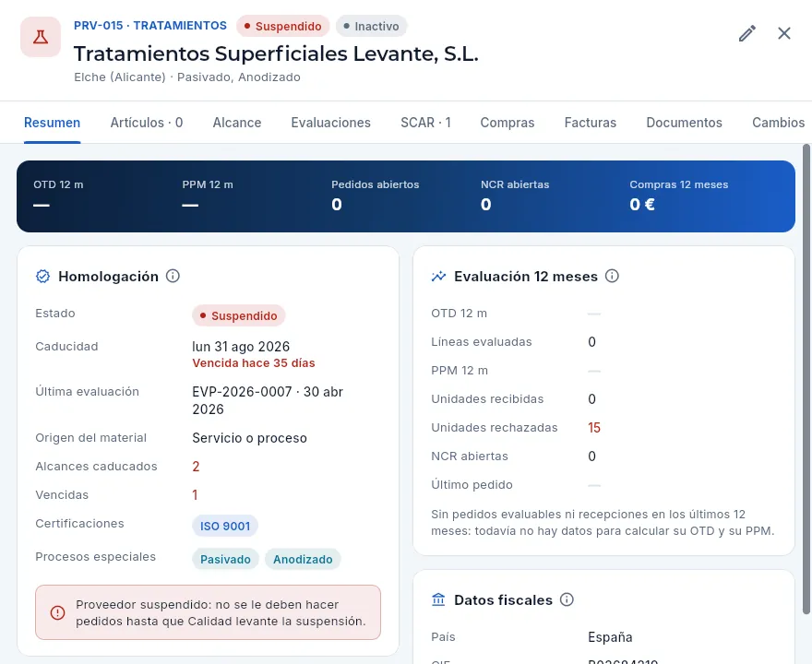Viewport: 812px width, 664px height.
Task: Click the Pedidos abiertos KPI value
Action: 337,205
